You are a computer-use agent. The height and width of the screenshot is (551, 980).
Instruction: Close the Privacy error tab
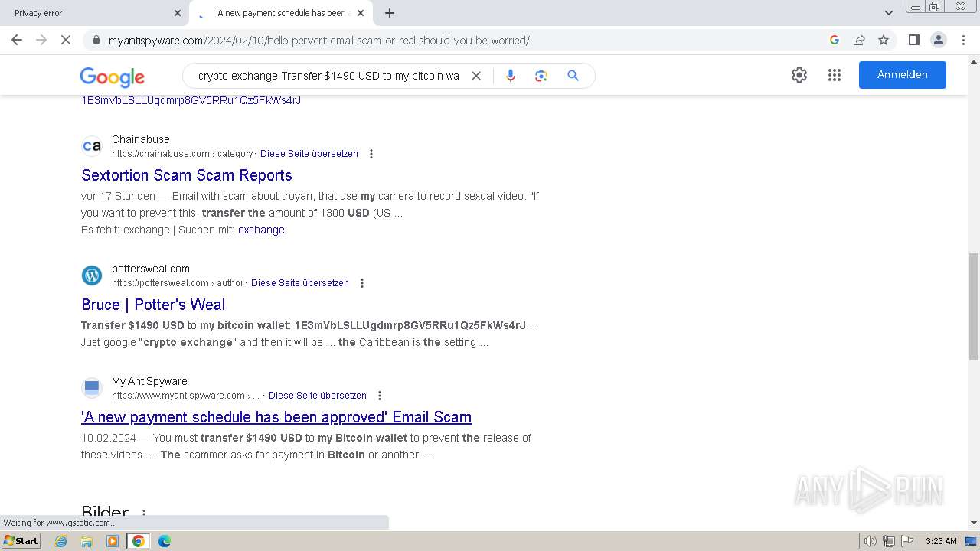178,13
